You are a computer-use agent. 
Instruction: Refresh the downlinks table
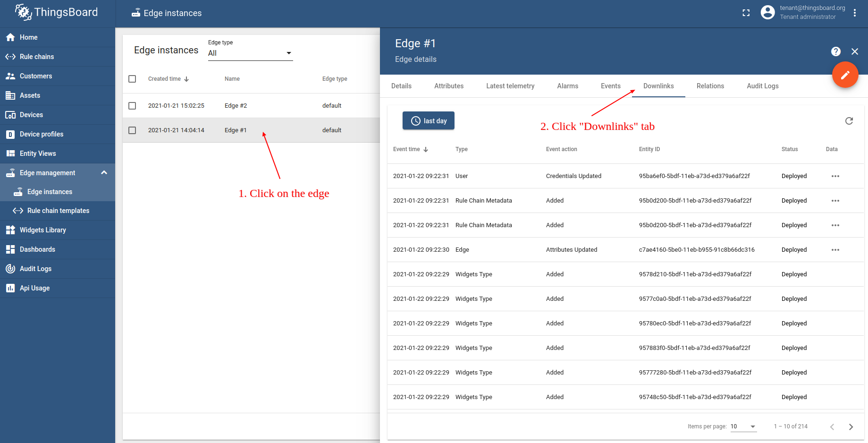point(849,121)
